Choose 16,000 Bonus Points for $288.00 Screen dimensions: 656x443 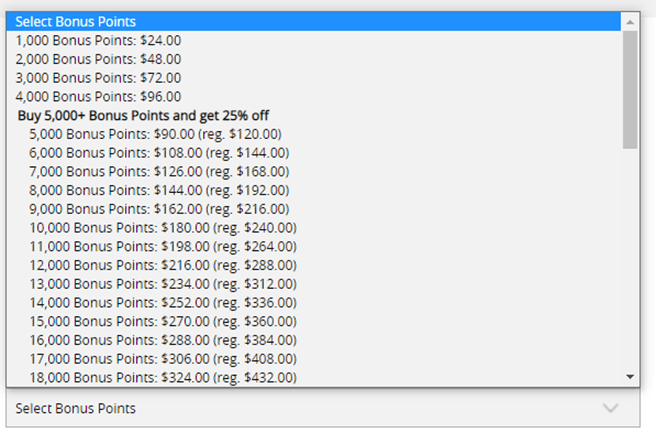(163, 340)
